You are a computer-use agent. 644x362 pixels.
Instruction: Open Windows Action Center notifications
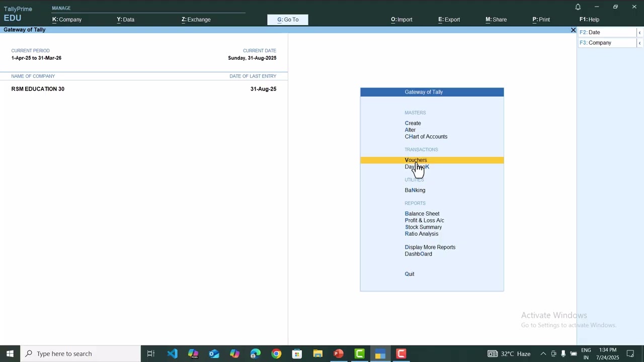coord(630,354)
